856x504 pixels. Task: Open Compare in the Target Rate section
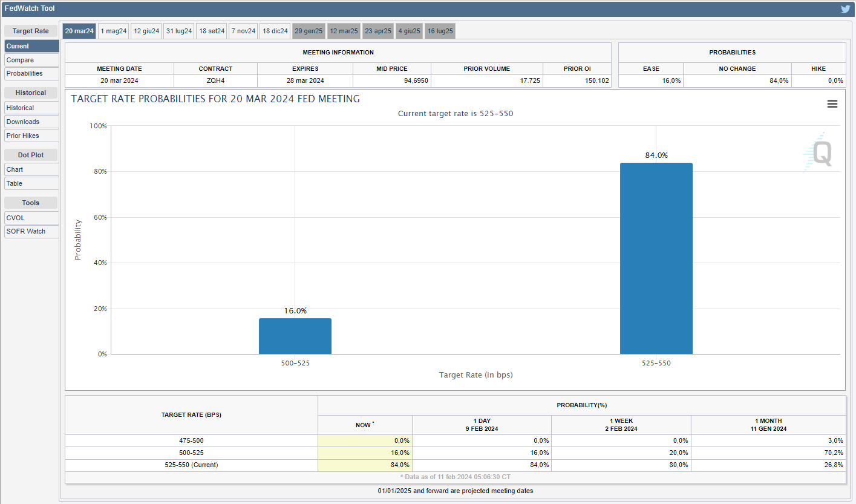(31, 60)
